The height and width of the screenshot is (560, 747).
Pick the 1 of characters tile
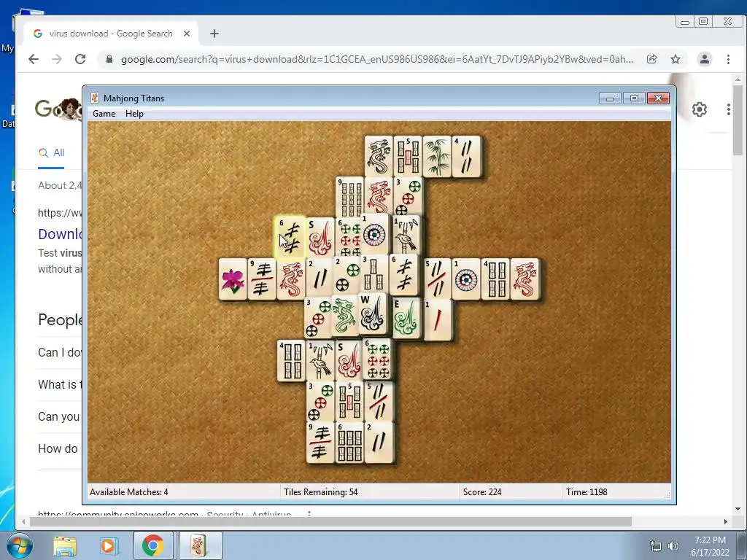(x=438, y=320)
